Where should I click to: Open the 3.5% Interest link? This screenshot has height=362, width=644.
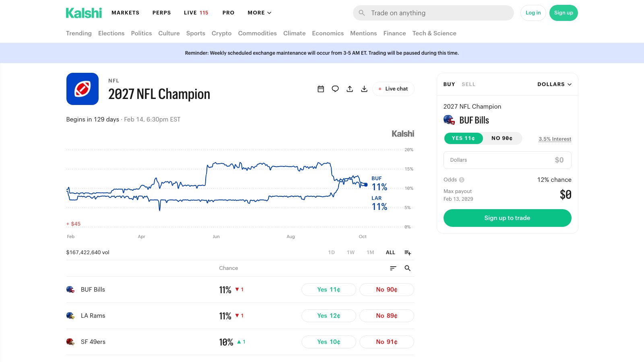click(x=555, y=139)
